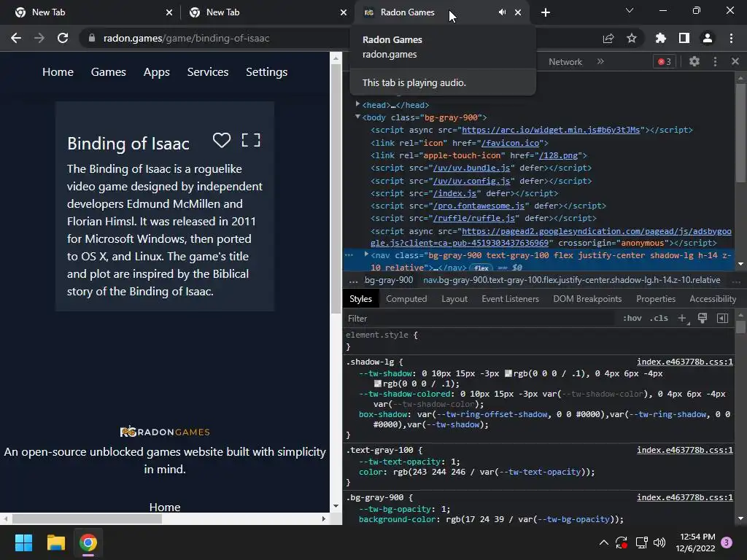This screenshot has width=747, height=560.
Task: Open the Properties tab
Action: (x=656, y=298)
